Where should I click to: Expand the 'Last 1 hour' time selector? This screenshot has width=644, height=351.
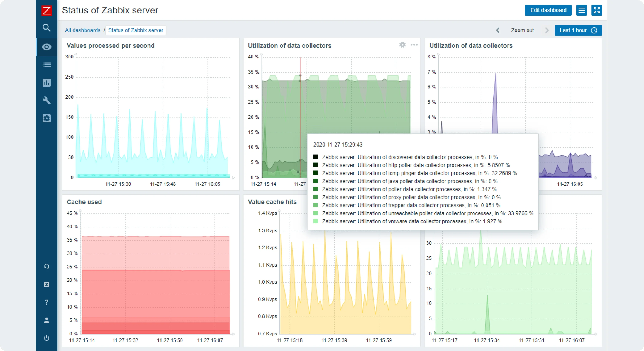coord(578,30)
